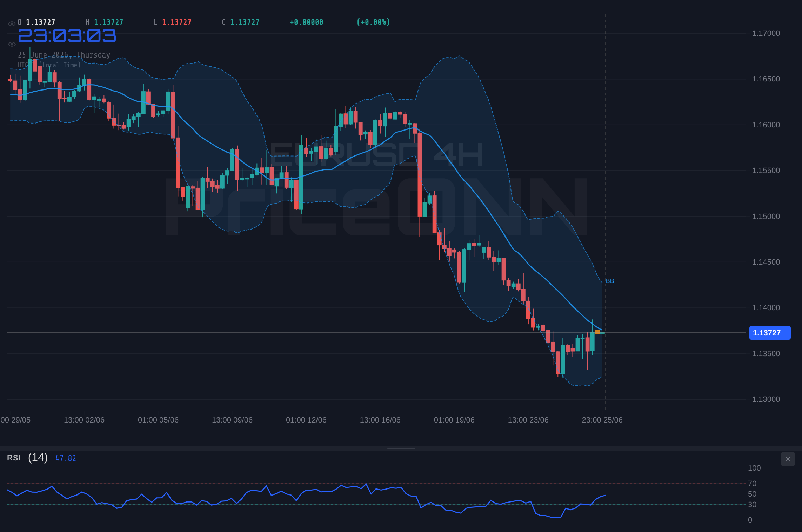The image size is (802, 532).
Task: Click the orange last-price marker candle
Action: click(x=597, y=332)
